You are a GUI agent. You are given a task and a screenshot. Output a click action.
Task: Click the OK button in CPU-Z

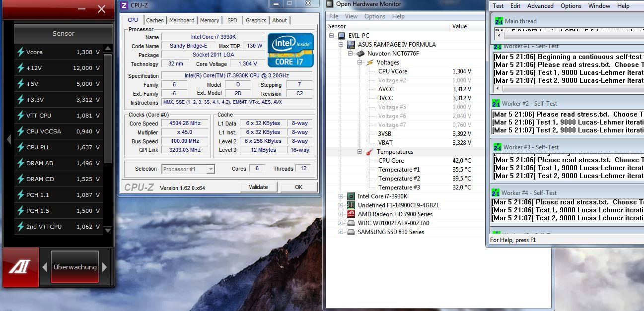[x=298, y=187]
